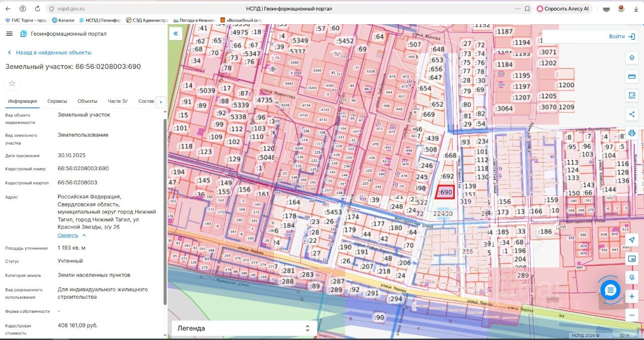Image resolution: width=644 pixels, height=340 pixels.
Task: Bookmark this page in address bar
Action: click(x=527, y=9)
